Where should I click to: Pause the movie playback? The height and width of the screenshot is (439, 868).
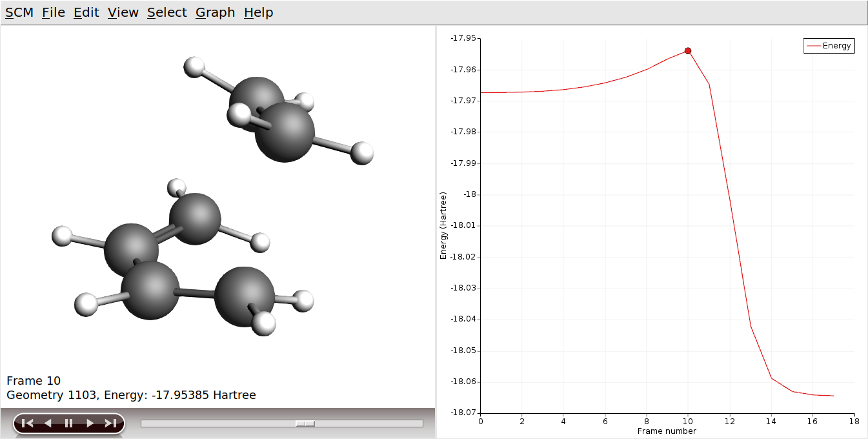tap(68, 424)
